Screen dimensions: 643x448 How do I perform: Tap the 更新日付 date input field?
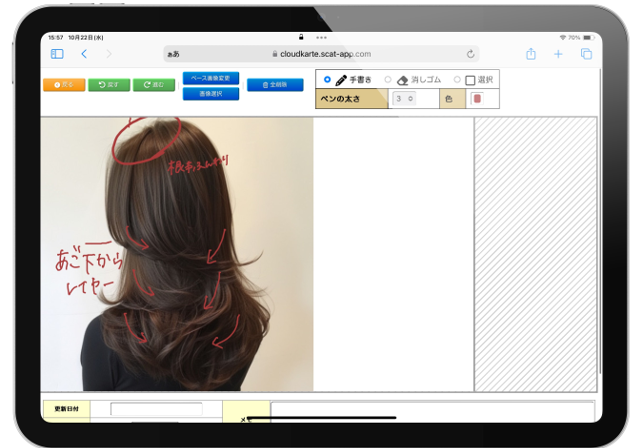coord(156,409)
